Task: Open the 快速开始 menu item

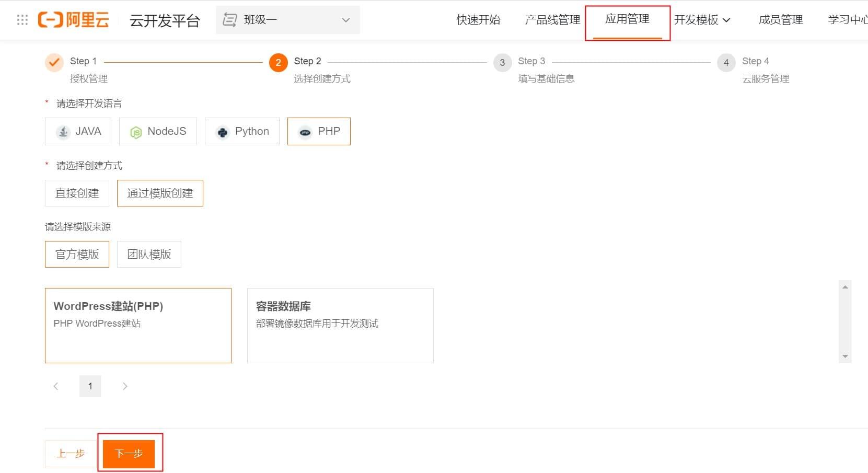Action: pyautogui.click(x=478, y=20)
